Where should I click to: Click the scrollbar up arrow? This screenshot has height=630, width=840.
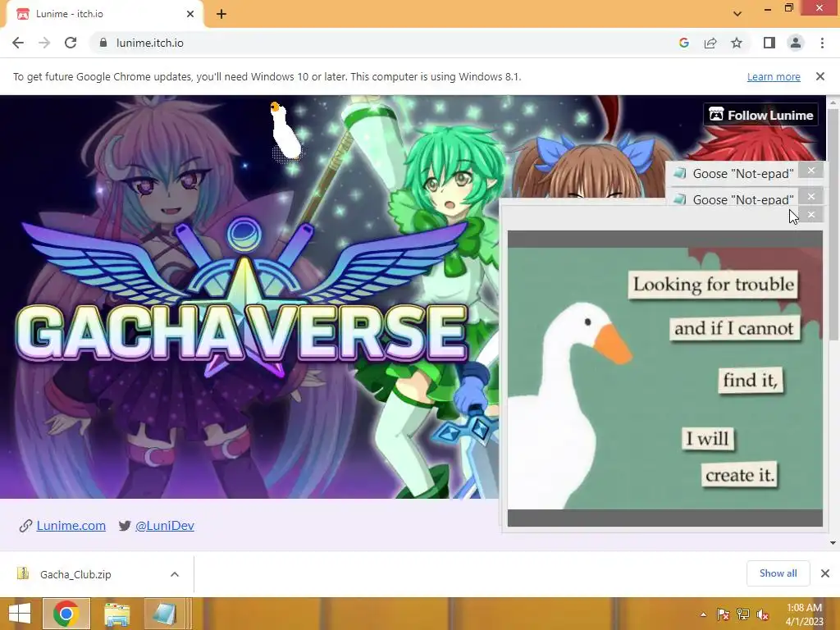coord(833,102)
